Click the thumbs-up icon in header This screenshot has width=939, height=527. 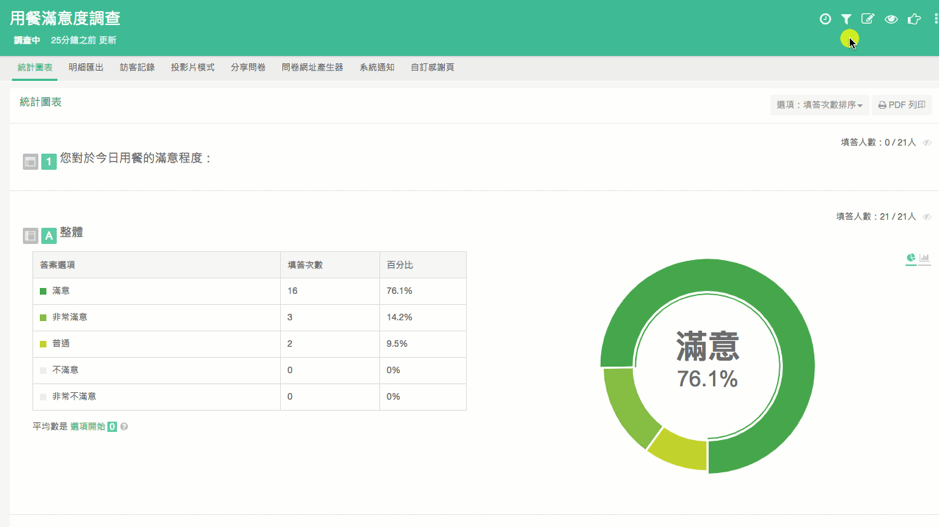pyautogui.click(x=913, y=19)
